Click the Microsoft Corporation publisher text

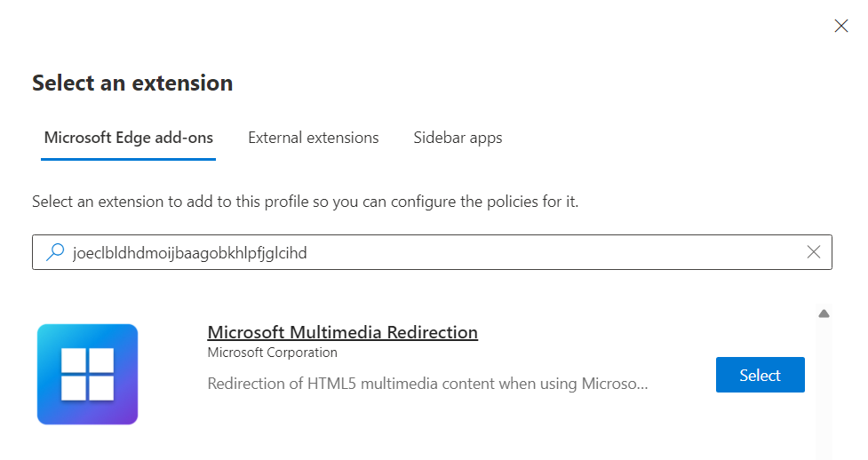click(x=273, y=353)
